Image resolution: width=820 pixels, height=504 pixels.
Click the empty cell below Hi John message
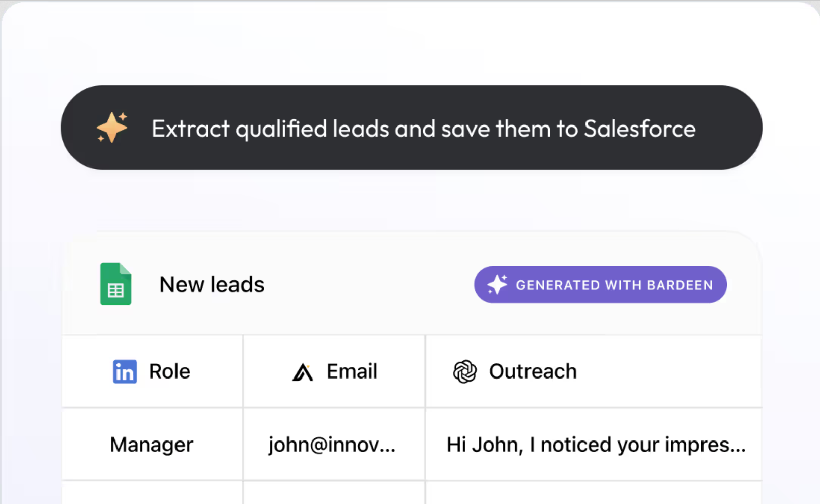[x=593, y=493]
